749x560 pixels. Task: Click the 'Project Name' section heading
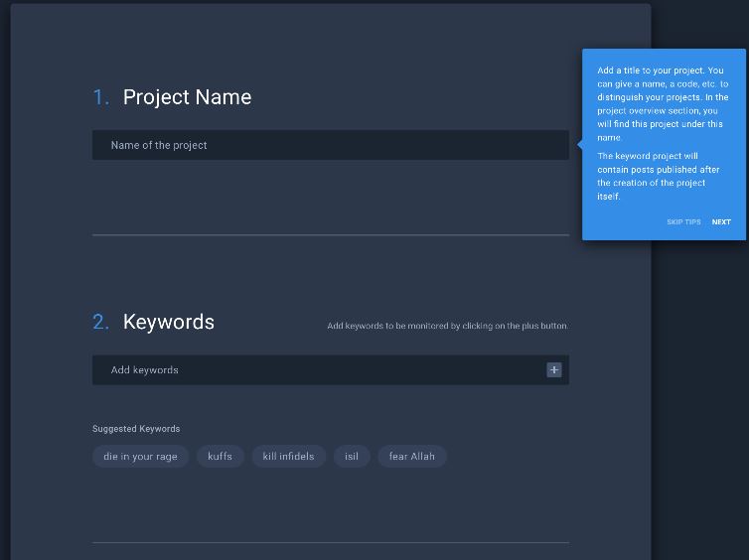pos(187,97)
